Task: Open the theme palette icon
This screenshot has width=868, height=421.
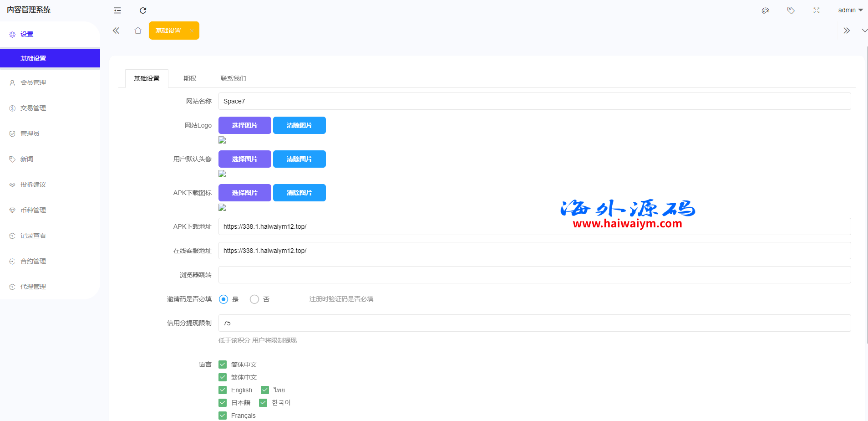Action: 766,10
